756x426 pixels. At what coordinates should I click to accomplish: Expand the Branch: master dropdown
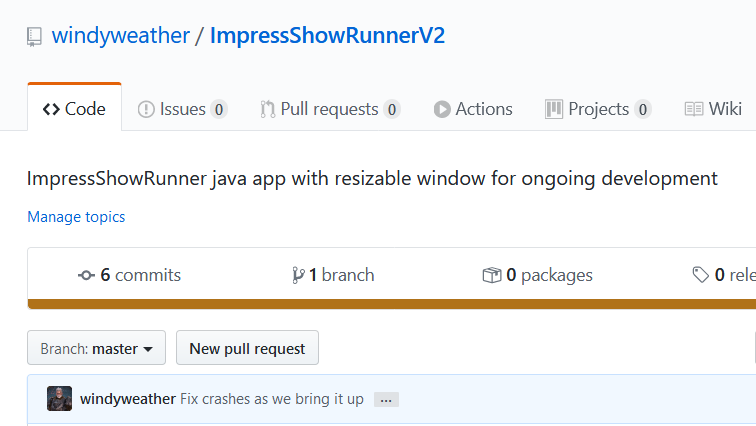point(96,349)
